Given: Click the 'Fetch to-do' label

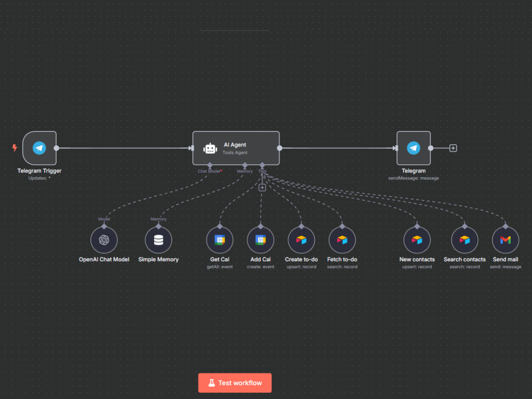Looking at the screenshot, I should point(342,259).
